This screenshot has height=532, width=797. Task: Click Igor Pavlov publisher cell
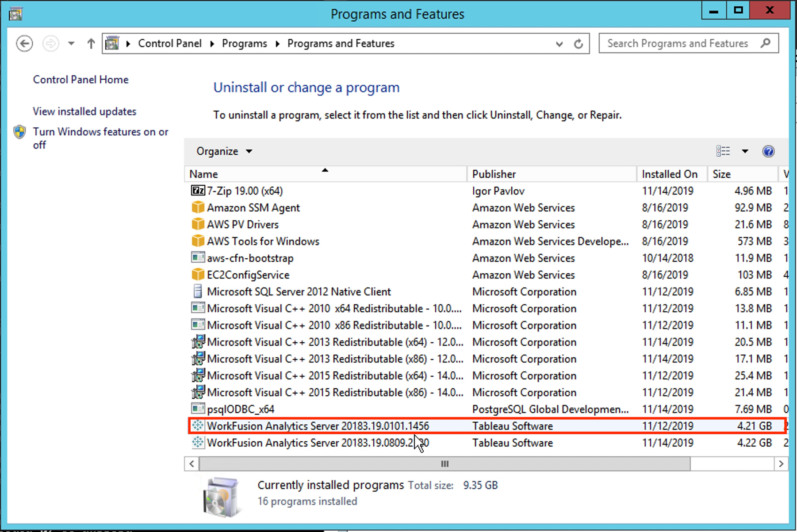[x=498, y=191]
